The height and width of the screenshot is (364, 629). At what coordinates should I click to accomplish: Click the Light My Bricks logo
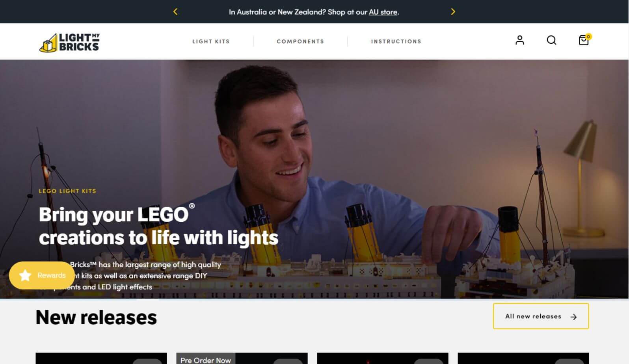tap(69, 42)
